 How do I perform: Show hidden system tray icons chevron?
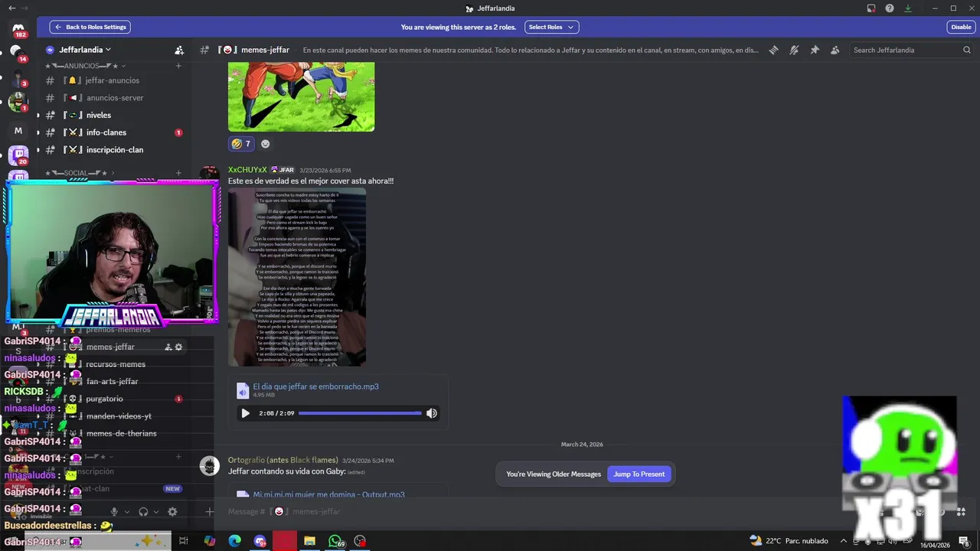click(843, 541)
